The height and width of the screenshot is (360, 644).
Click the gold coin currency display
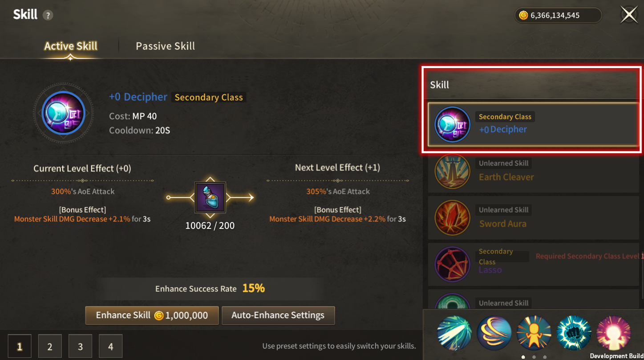pyautogui.click(x=558, y=15)
